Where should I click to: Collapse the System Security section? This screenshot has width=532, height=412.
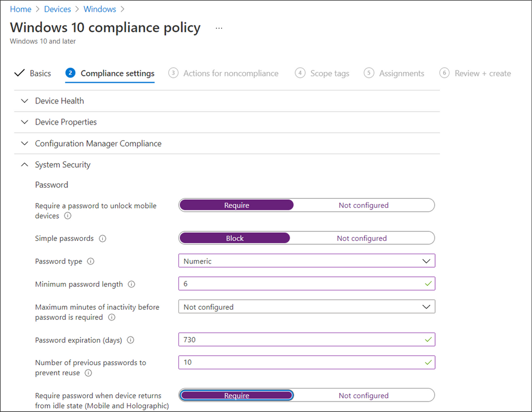(62, 165)
